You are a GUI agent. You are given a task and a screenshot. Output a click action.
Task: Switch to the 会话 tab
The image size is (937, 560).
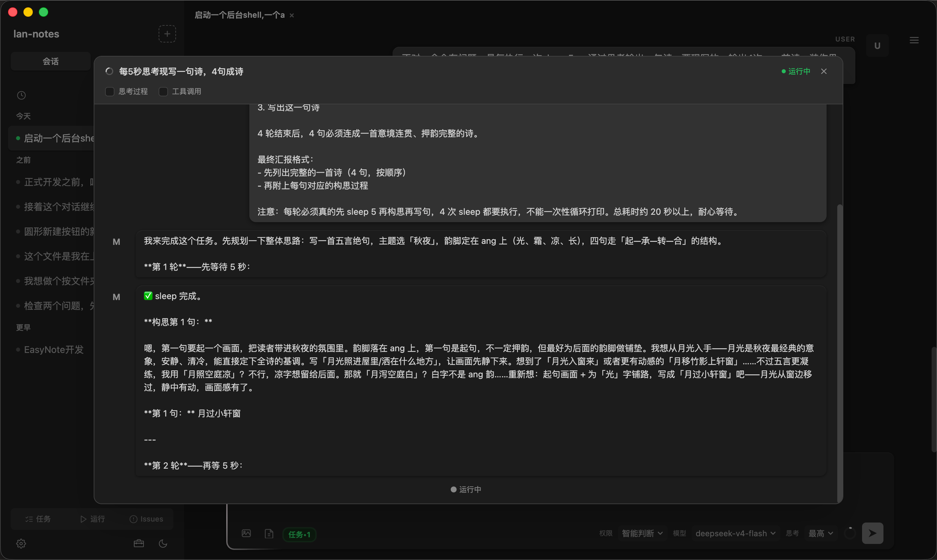tap(51, 61)
